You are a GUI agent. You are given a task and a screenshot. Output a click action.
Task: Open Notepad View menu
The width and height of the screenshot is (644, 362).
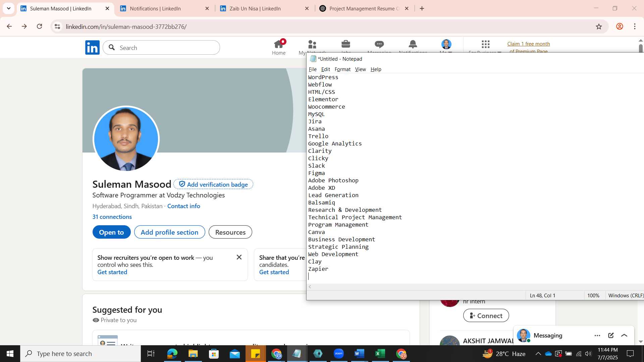click(360, 69)
